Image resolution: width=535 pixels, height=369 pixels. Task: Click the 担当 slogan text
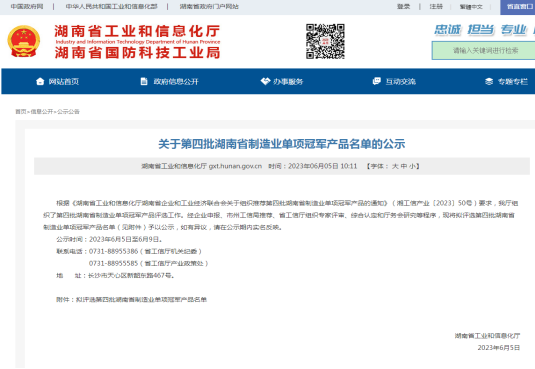coord(481,30)
